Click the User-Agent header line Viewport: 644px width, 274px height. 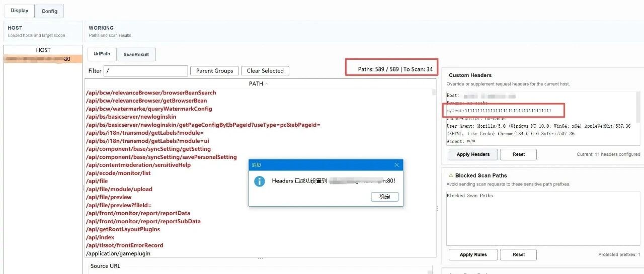(x=538, y=126)
